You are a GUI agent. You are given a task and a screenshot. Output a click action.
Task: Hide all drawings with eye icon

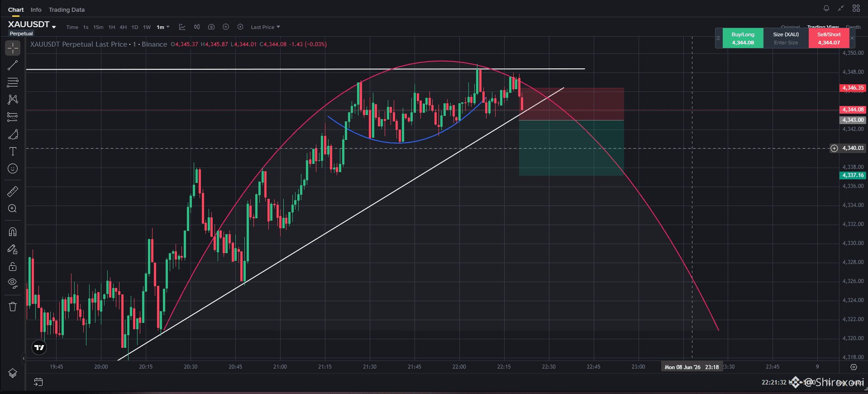pyautogui.click(x=13, y=283)
